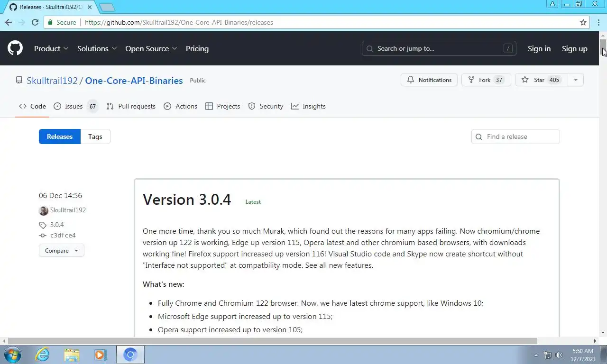Click Sign up button
Image resolution: width=607 pixels, height=364 pixels.
coord(574,48)
